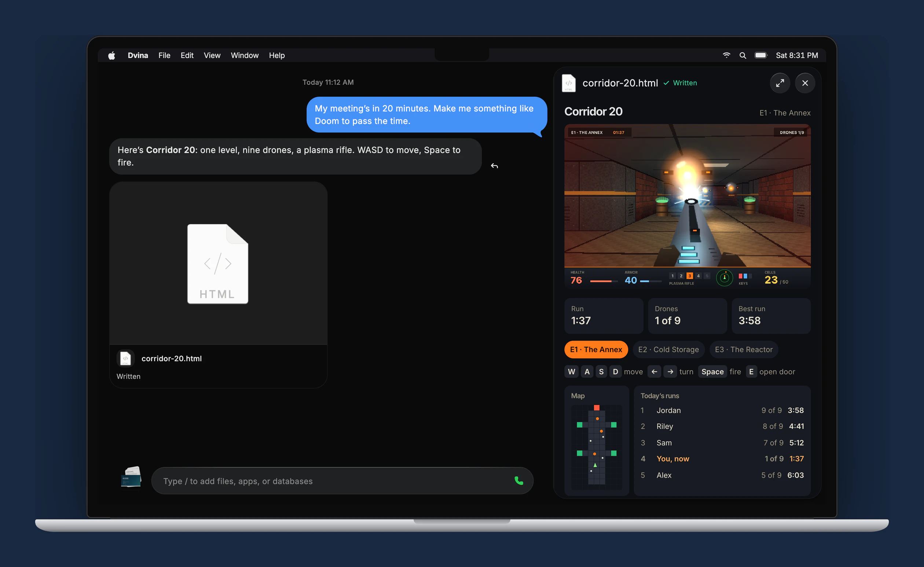Focus the message input field
Image resolution: width=924 pixels, height=567 pixels.
pyautogui.click(x=342, y=481)
